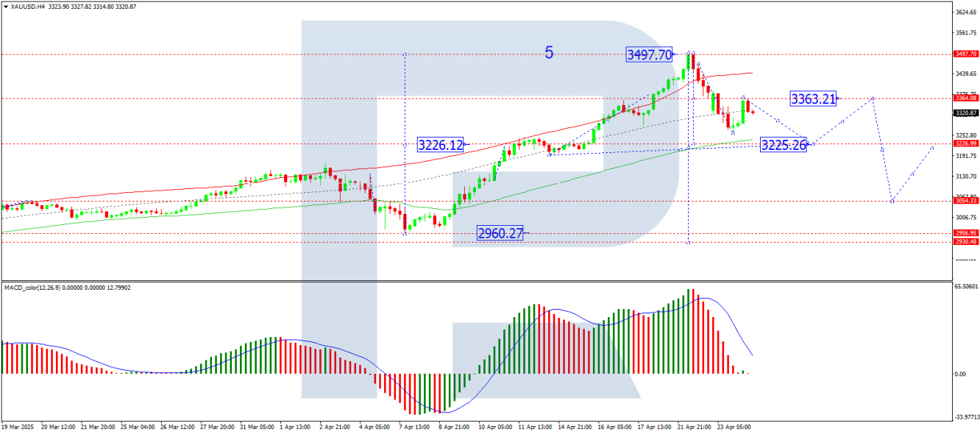Click the small triangle before XAUUSD,H4
The image size is (980, 434).
coord(4,7)
